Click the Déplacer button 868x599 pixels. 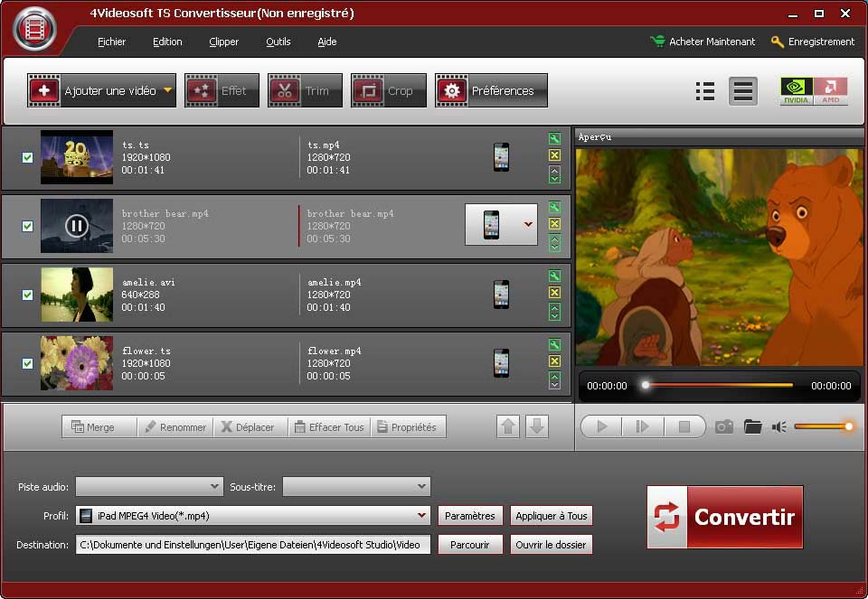(250, 427)
